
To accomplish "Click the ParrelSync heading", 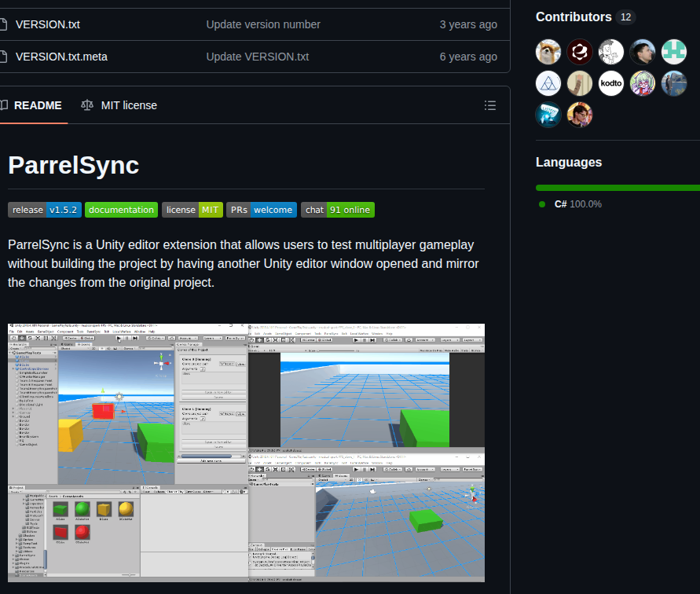I will 74,165.
